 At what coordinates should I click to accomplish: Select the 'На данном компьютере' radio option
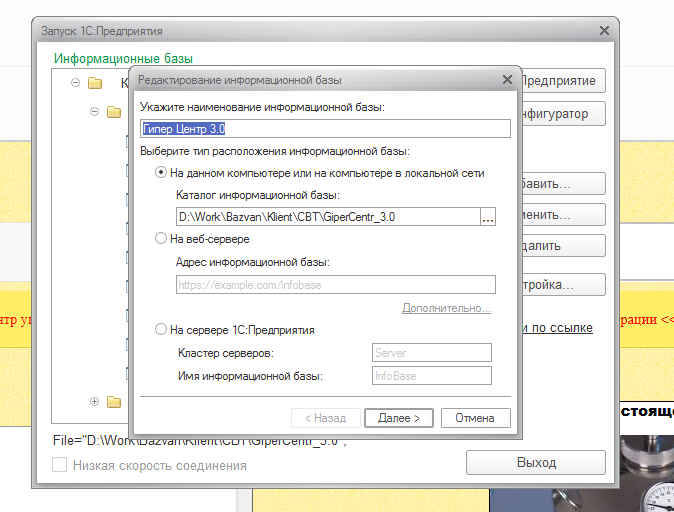[x=161, y=173]
